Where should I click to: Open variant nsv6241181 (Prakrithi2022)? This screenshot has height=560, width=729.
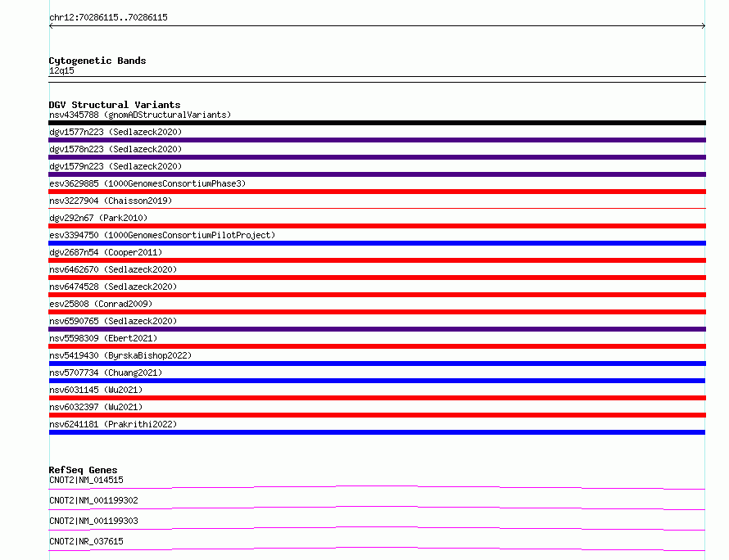click(113, 424)
